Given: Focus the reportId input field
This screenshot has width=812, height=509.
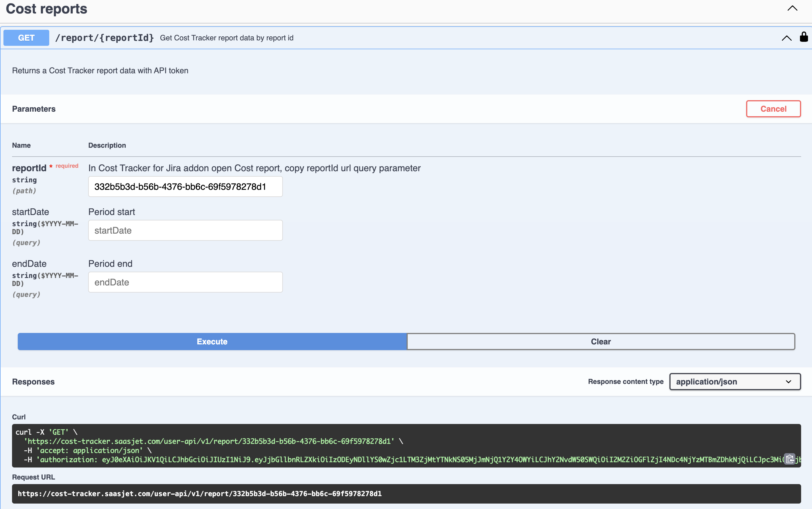Looking at the screenshot, I should point(185,186).
